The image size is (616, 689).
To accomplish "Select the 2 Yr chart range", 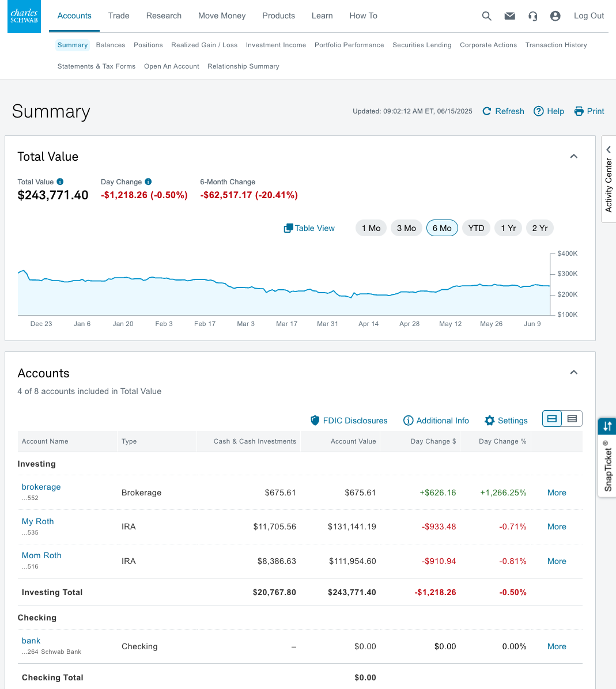I will click(540, 228).
